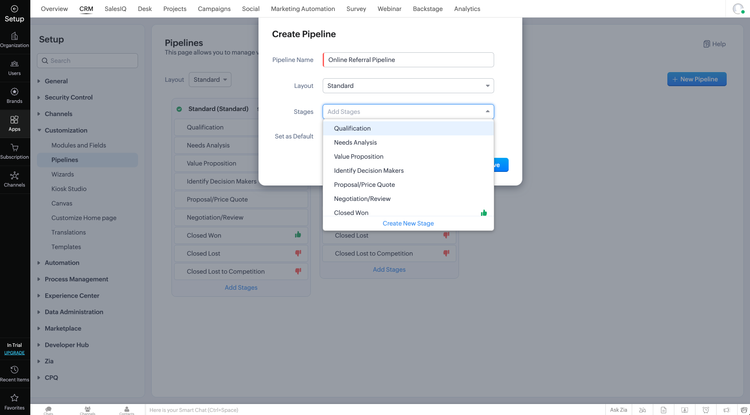This screenshot has height=415, width=750.
Task: Open Recent Items clock icon
Action: click(x=14, y=370)
